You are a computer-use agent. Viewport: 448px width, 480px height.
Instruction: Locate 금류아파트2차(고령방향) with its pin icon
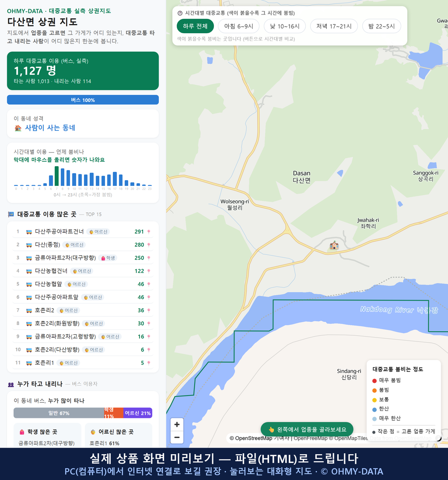[149, 337]
